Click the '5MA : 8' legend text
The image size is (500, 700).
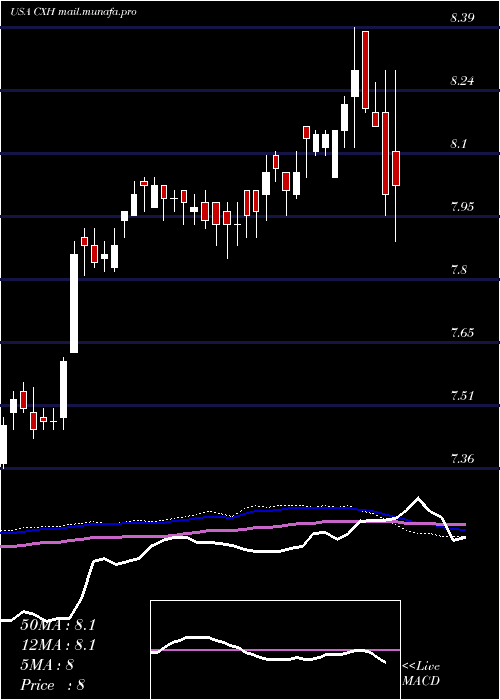(x=47, y=665)
